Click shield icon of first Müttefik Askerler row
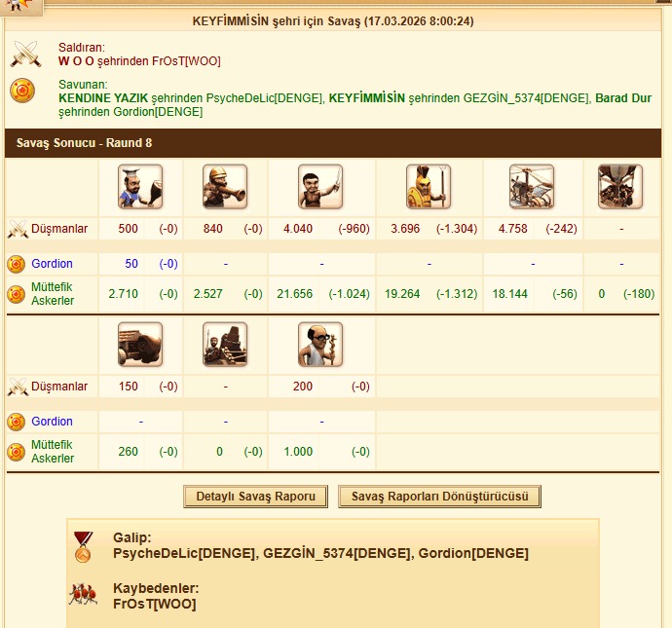The image size is (672, 628). tap(17, 294)
